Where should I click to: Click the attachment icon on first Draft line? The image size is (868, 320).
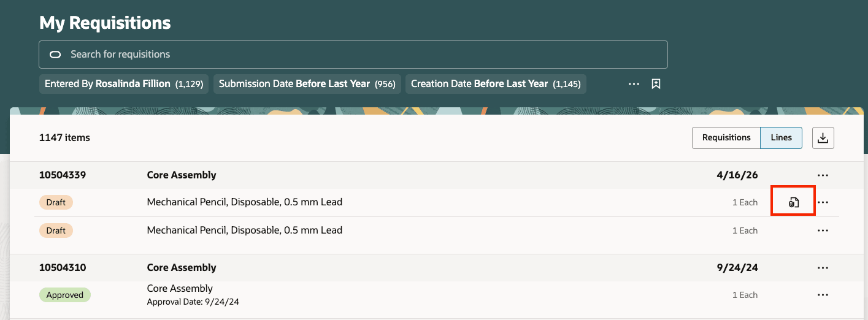point(793,202)
